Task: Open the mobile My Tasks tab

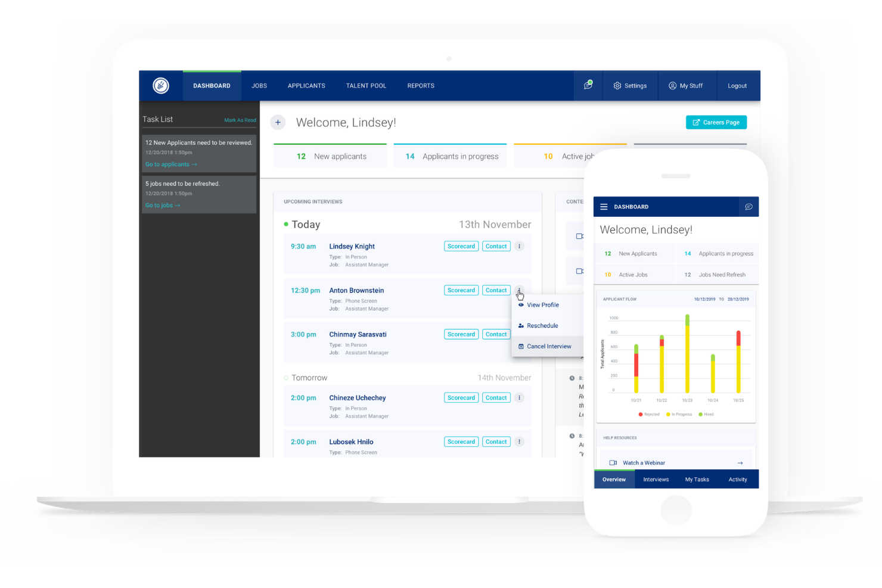Action: click(x=697, y=479)
